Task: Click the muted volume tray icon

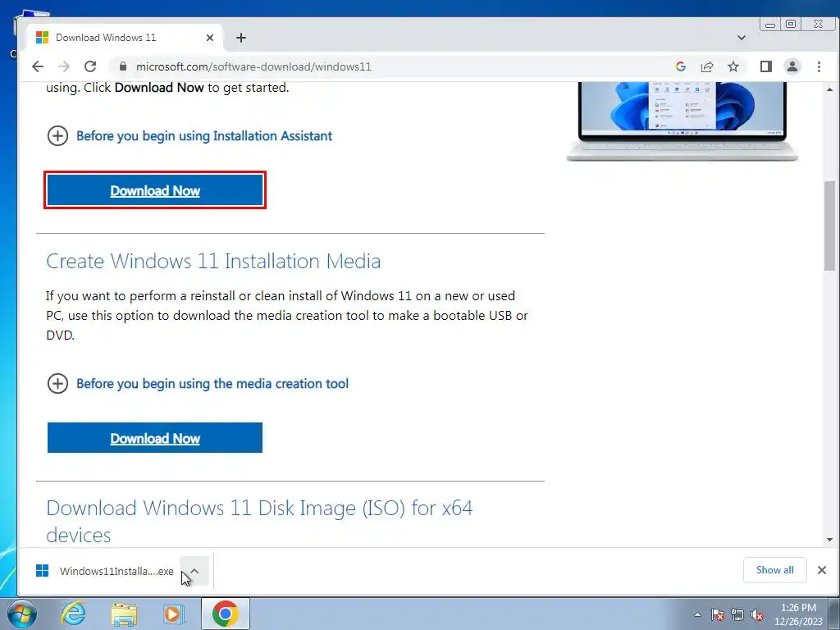Action: 757,614
